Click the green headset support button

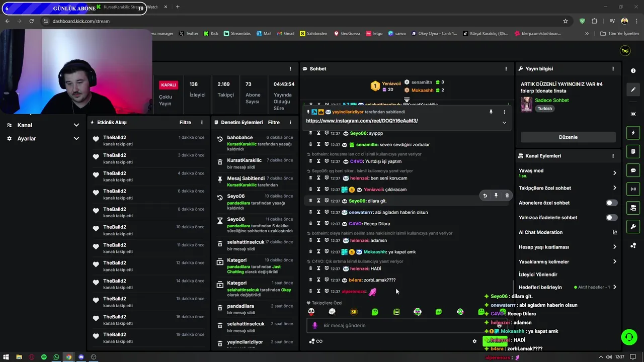(x=629, y=337)
